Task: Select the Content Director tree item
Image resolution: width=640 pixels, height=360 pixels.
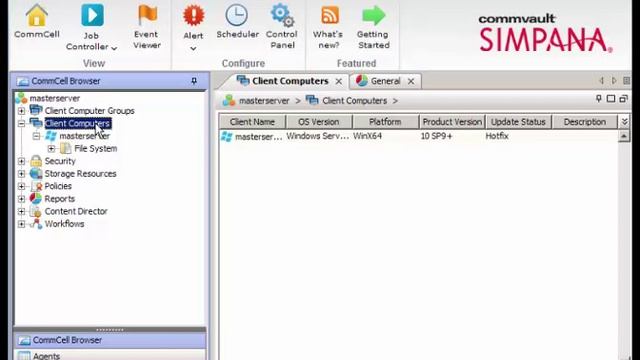Action: 76,211
